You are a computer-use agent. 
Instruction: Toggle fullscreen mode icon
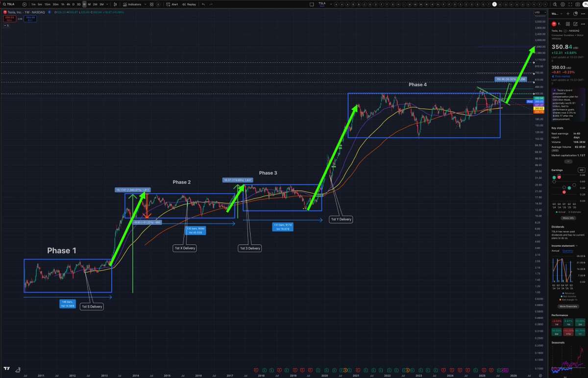click(570, 4)
